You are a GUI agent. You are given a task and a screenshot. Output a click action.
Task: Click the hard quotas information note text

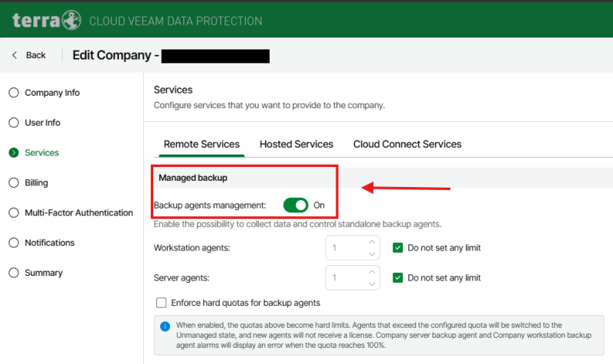[384, 335]
